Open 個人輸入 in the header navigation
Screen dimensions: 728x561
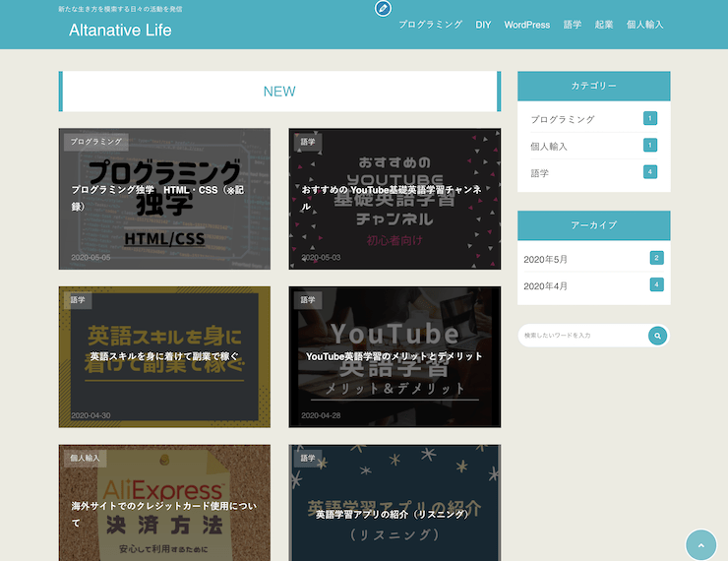[x=644, y=25]
